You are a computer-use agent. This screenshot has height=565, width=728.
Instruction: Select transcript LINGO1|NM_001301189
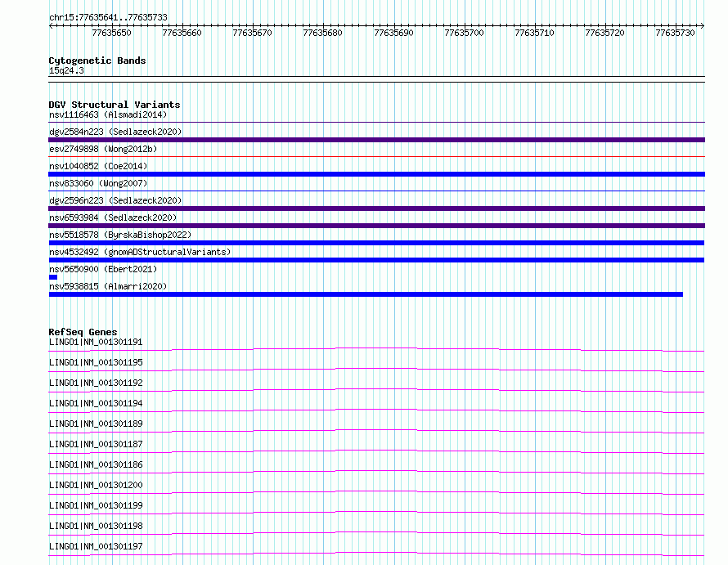(96, 424)
